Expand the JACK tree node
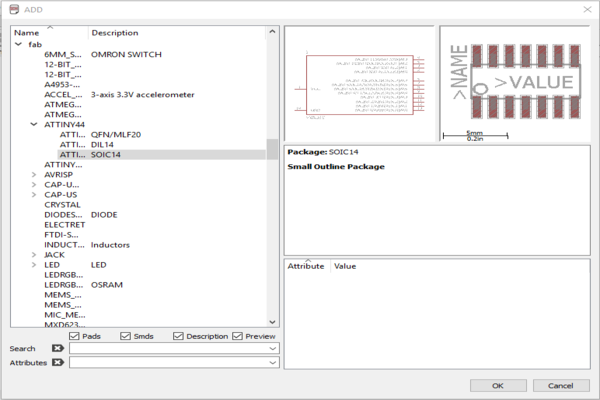The height and width of the screenshot is (400, 600). [34, 255]
